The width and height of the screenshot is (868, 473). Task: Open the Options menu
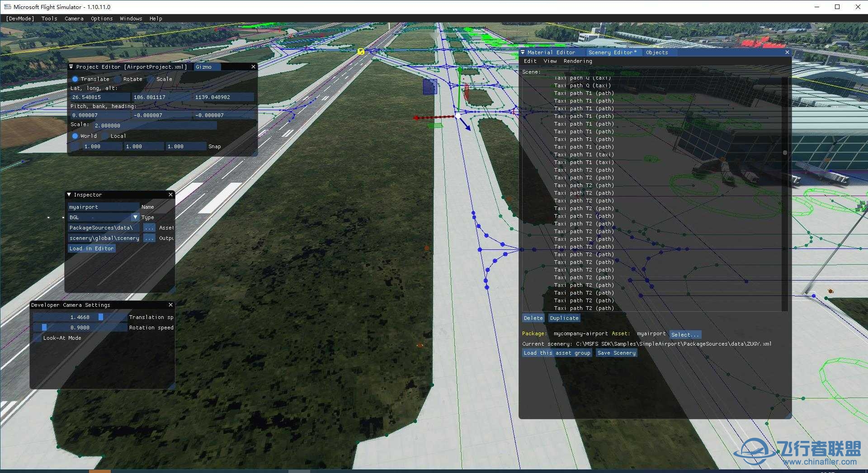tap(102, 19)
